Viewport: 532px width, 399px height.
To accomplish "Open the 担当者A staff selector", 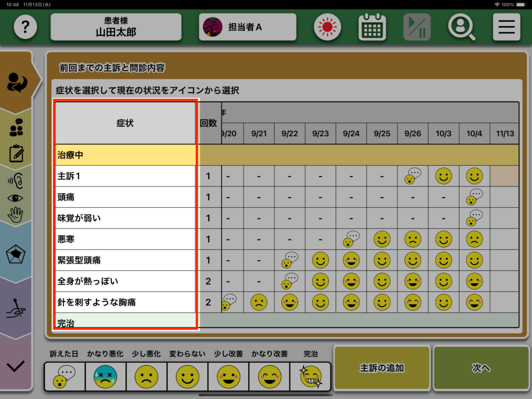I will [x=247, y=27].
